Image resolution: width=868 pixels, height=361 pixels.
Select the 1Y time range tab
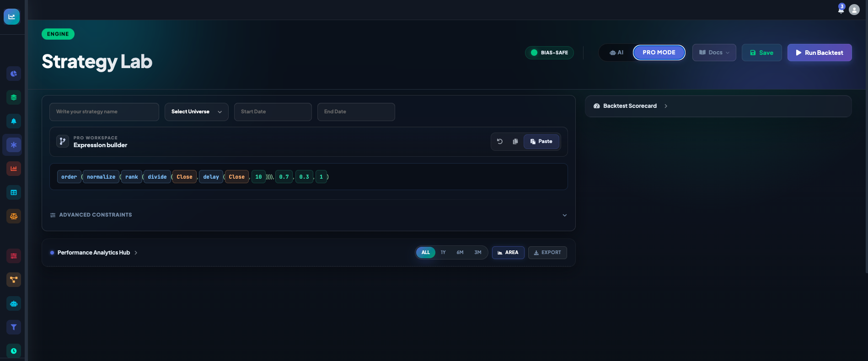443,253
